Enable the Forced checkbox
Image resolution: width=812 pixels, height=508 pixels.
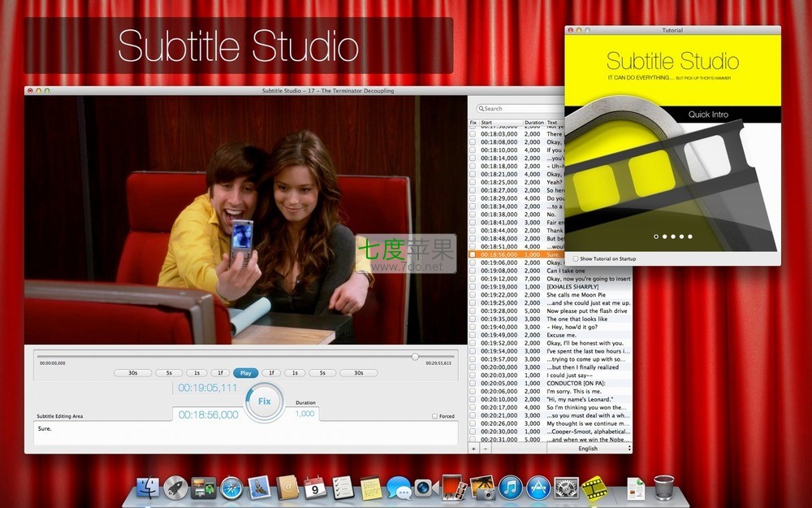434,416
